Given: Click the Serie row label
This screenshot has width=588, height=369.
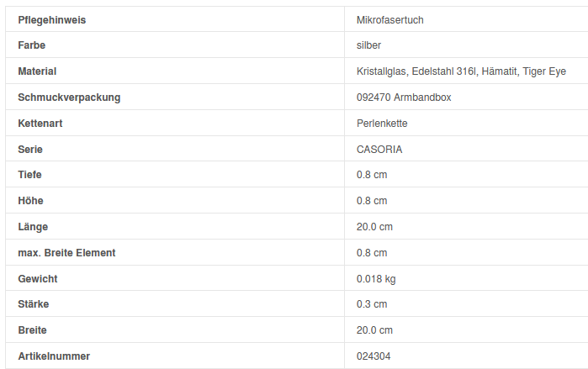Looking at the screenshot, I should [30, 150].
